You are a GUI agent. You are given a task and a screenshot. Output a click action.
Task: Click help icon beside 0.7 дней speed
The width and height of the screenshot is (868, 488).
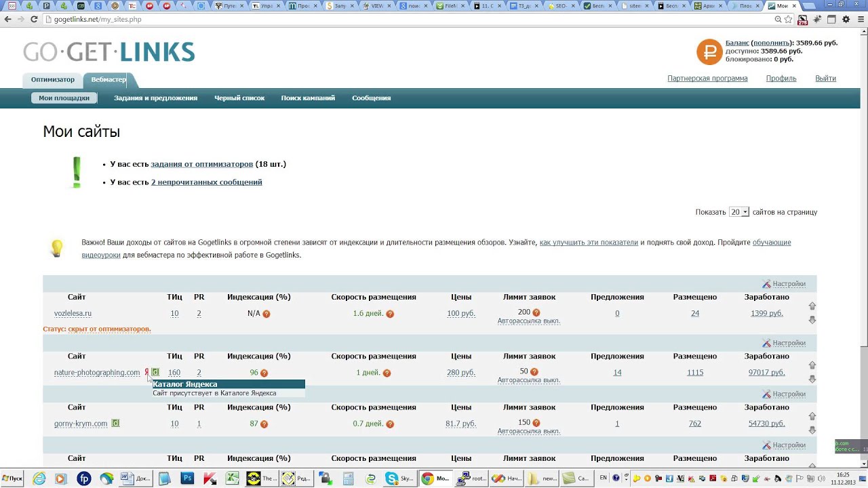390,424
